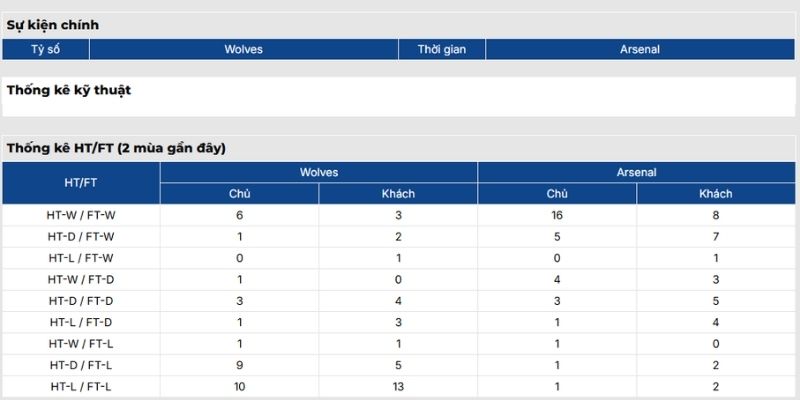
Task: Click Arsenal group header in the HT/FT table
Action: 637,173
